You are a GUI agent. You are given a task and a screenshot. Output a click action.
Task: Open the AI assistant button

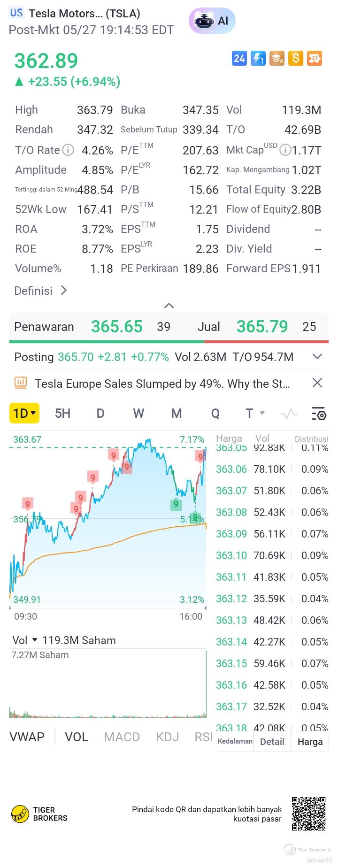[x=212, y=21]
